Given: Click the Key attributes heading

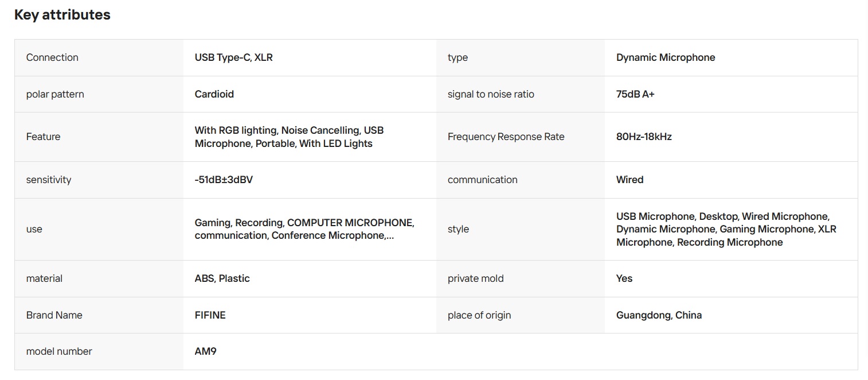Looking at the screenshot, I should (x=62, y=15).
